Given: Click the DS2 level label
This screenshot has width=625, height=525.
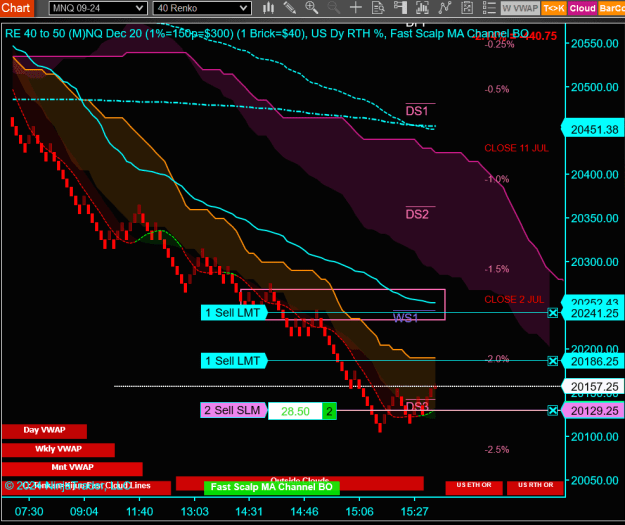Looking at the screenshot, I should pos(417,214).
